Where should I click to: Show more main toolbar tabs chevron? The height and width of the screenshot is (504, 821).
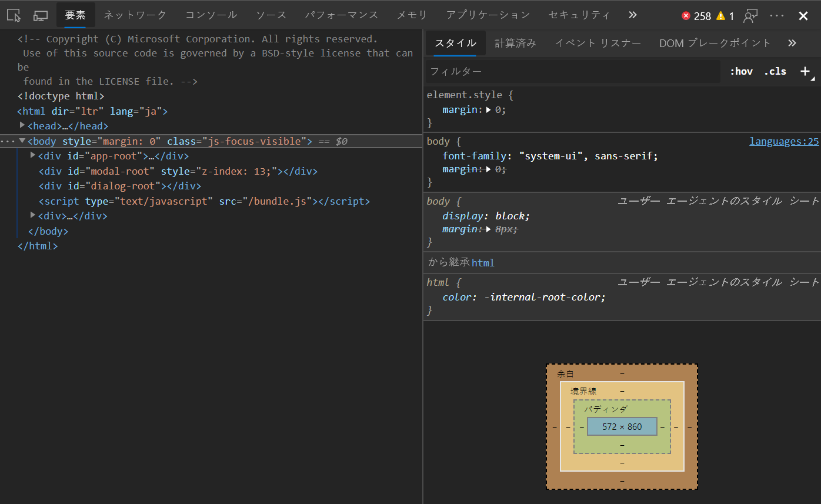pos(633,15)
